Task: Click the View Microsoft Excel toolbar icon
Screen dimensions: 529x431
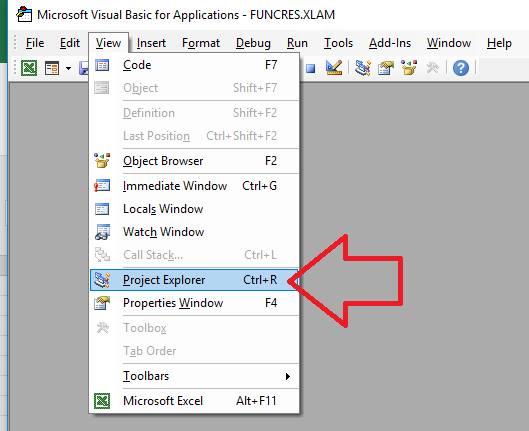Action: click(29, 68)
